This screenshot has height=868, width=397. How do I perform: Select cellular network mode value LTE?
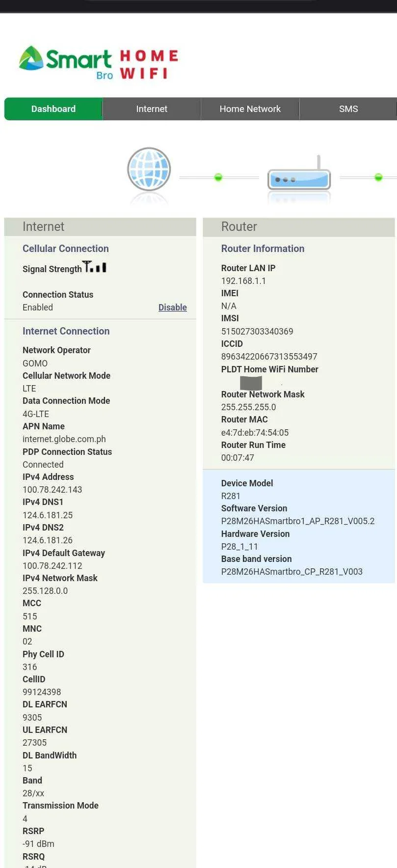click(x=29, y=389)
